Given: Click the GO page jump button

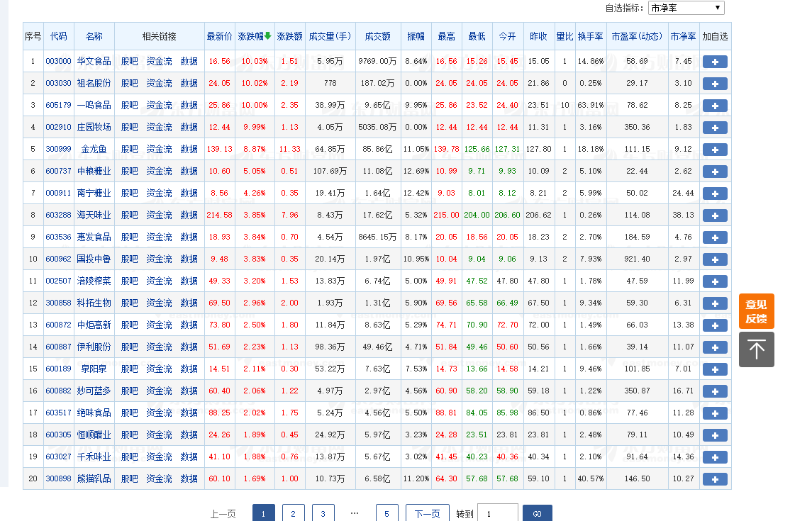Looking at the screenshot, I should (x=537, y=513).
